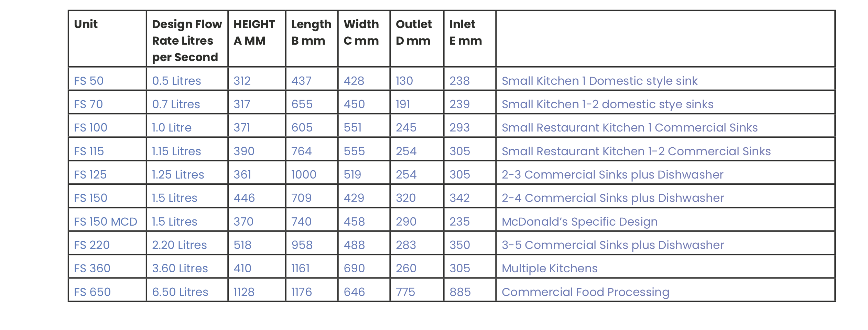Click the Unit column header
Viewport: 868px width, 330px height.
(86, 24)
